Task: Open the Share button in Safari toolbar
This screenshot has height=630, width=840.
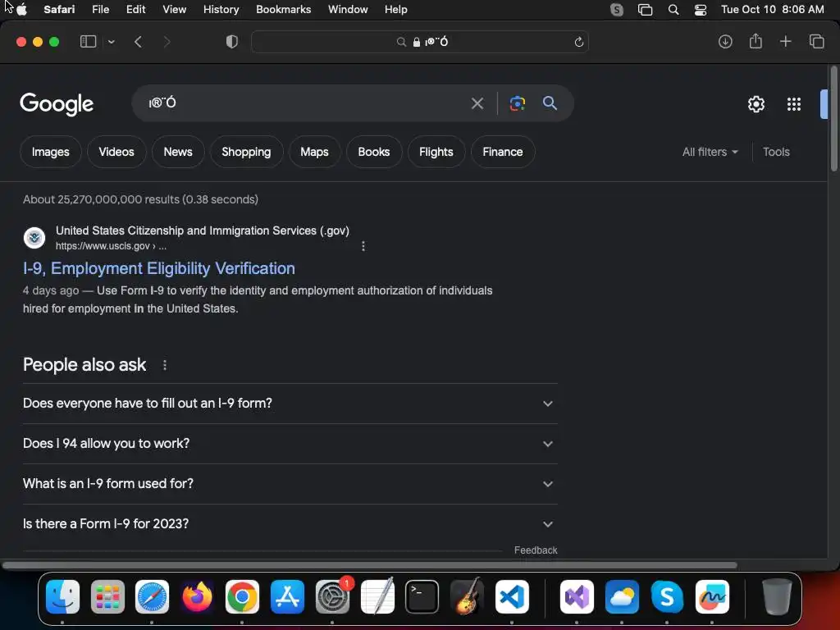Action: pos(756,41)
